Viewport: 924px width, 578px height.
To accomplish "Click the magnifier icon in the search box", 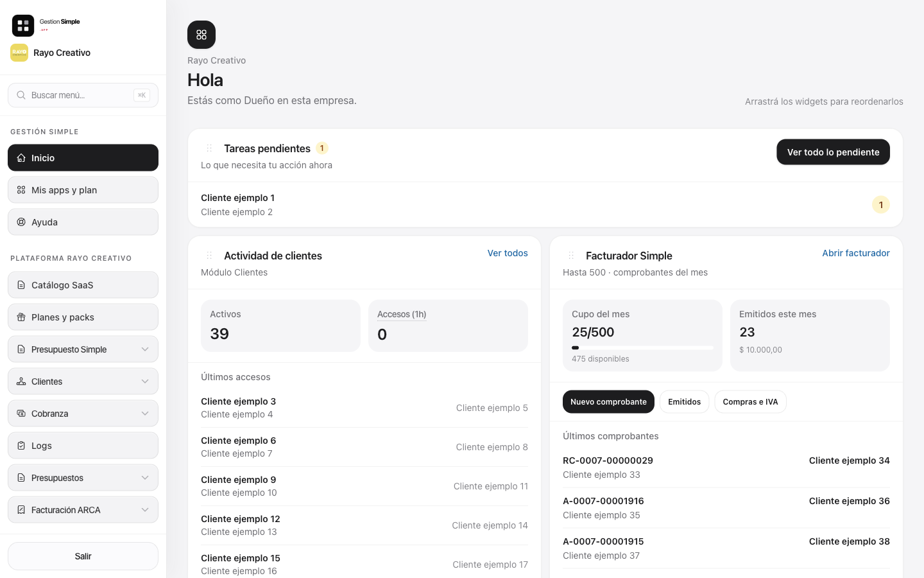I will (x=21, y=95).
